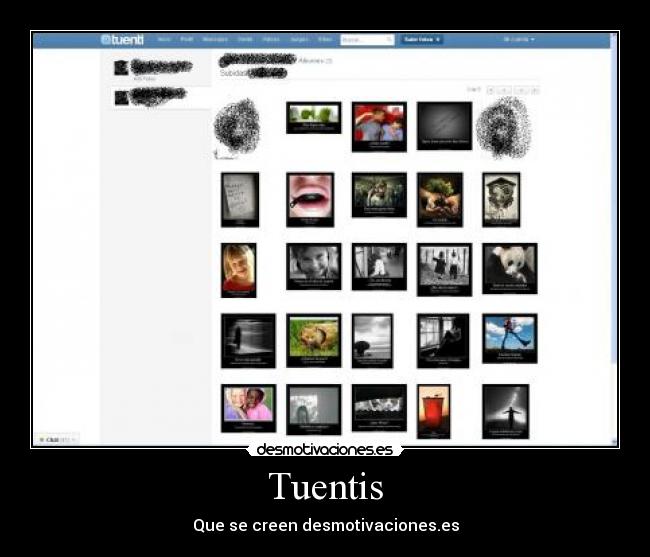Open the gray ghostly girl thumbnail

[314, 409]
